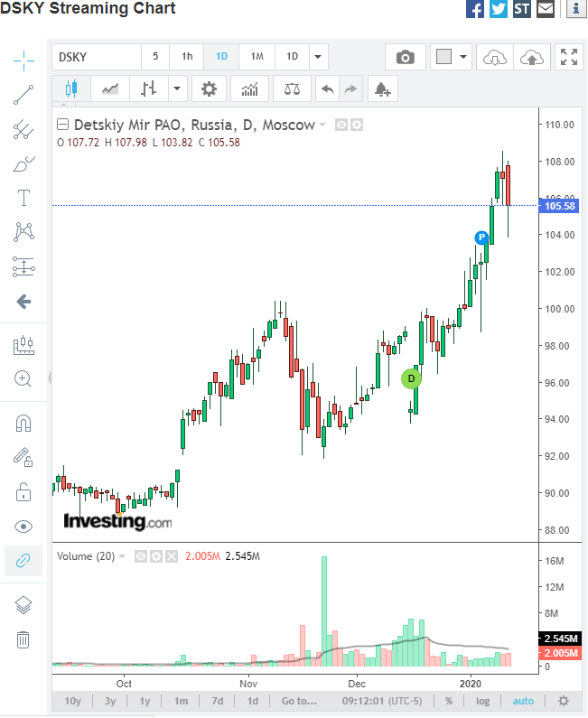
Task: Select candlestick chart style
Action: pyautogui.click(x=71, y=89)
